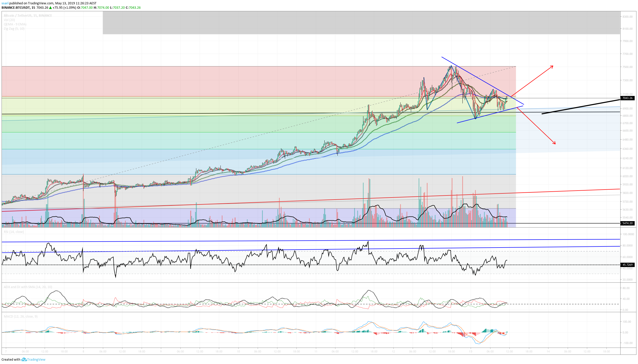Click the 5820.00 price axis label
Viewport: 638px width, 364px height.
(627, 193)
